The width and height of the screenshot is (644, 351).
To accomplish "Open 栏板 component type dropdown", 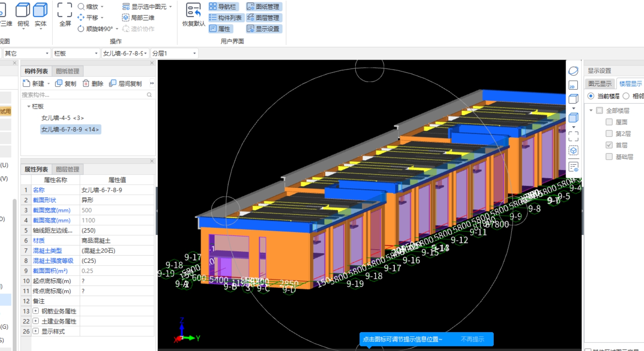I will [76, 53].
